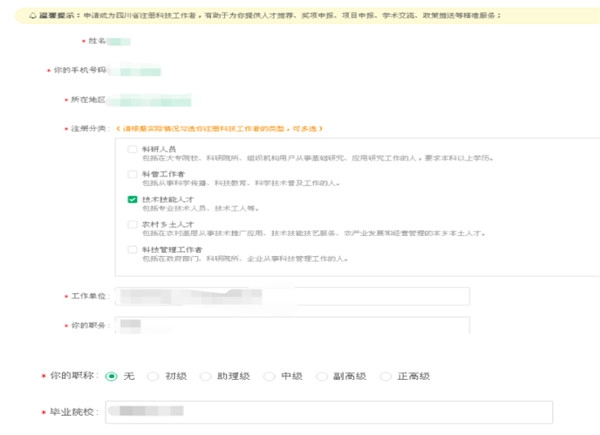Select the 无 title radio button
Viewport: 600px width, 435px height.
click(111, 376)
